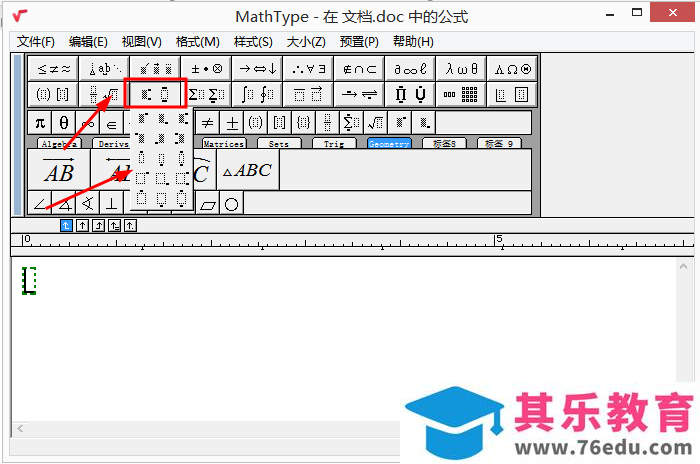700x464 pixels.
Task: Insert the element-of symbol ∈
Action: (x=112, y=122)
